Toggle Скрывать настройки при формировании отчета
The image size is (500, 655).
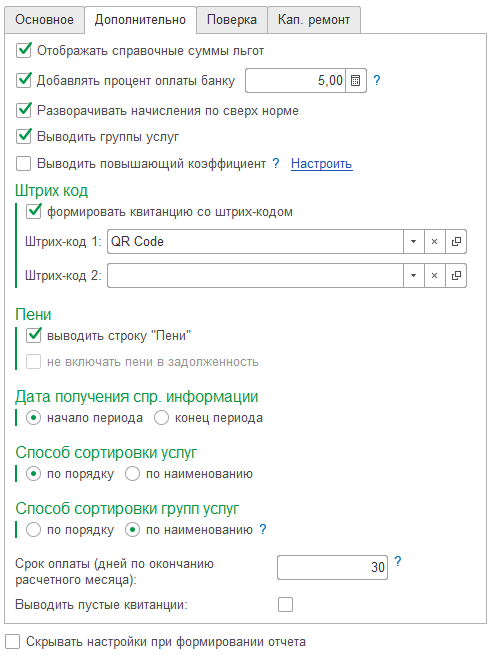coord(13,641)
